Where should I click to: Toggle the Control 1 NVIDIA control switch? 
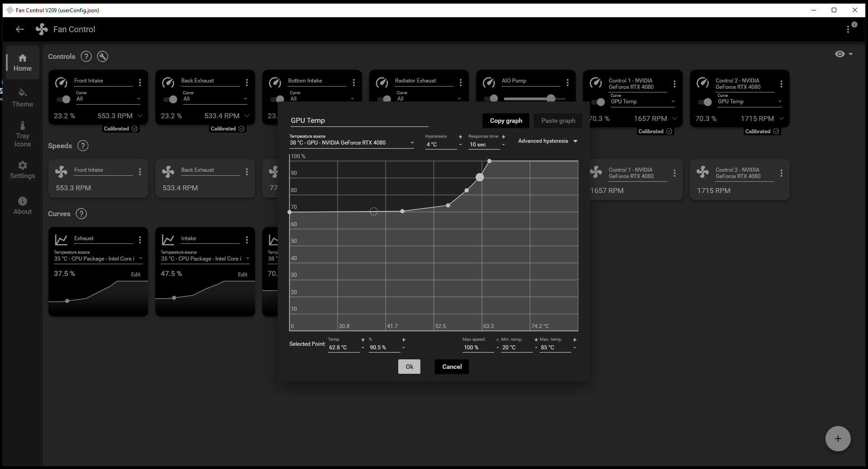(x=598, y=102)
